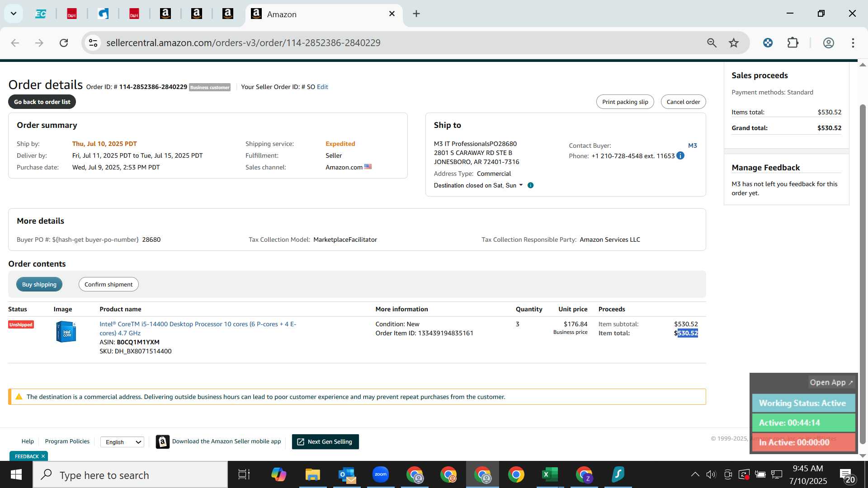Click SKU DH_BX8071514400 text

(x=136, y=352)
